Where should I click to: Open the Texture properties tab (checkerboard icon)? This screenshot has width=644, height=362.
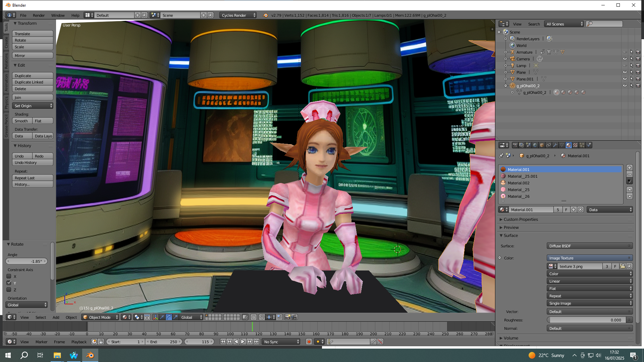(575, 145)
